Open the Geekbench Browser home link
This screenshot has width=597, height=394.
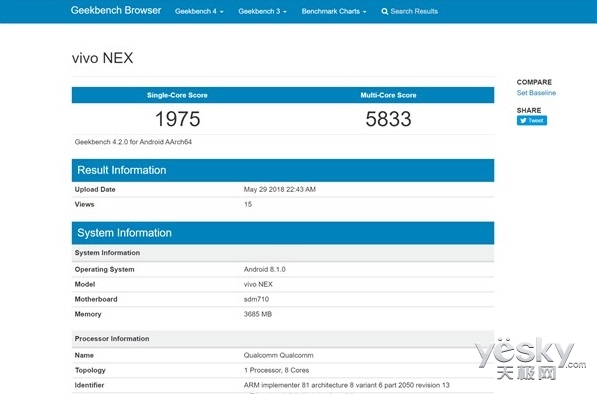[x=116, y=10]
